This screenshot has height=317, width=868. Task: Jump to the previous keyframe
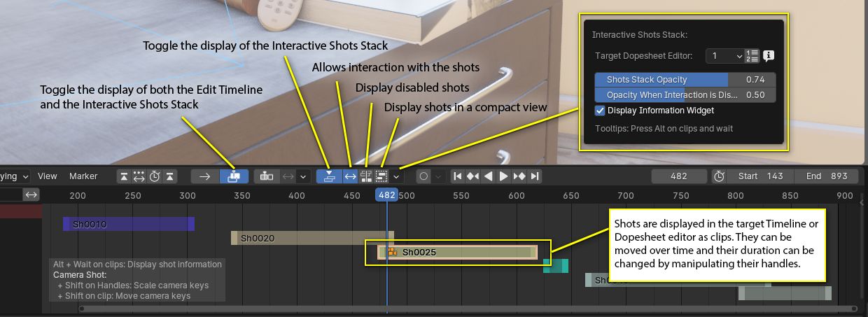click(473, 176)
